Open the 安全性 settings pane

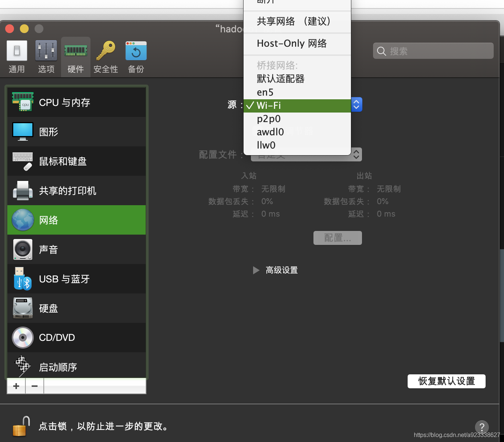pyautogui.click(x=106, y=56)
